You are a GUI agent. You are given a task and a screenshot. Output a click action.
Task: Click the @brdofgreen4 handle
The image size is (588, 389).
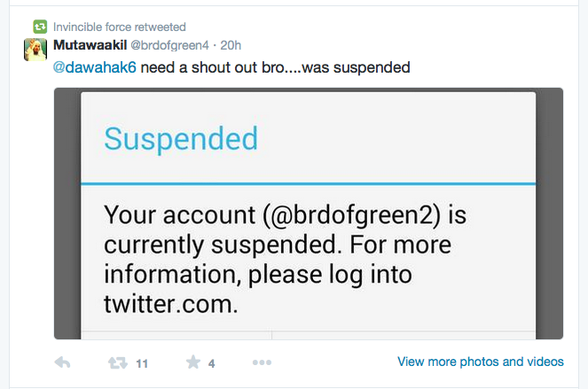click(172, 44)
